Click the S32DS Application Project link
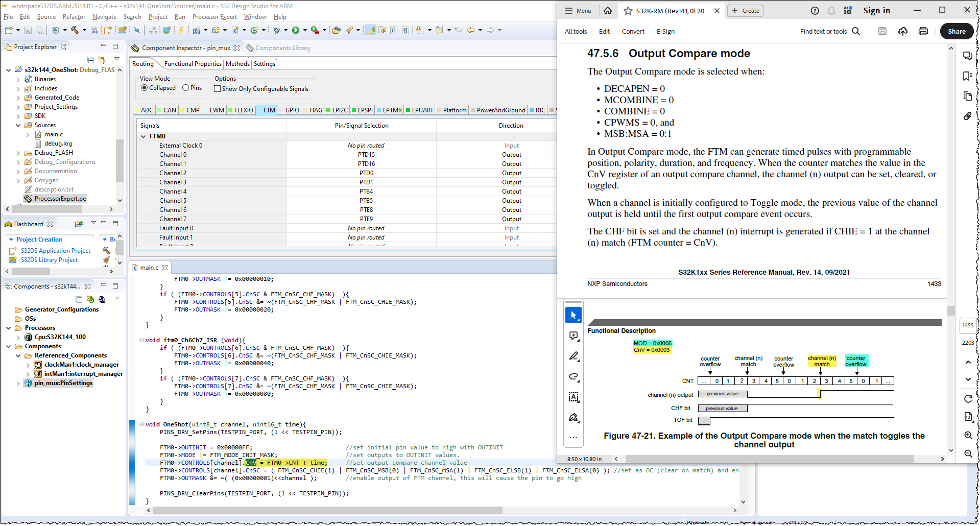This screenshot has height=526, width=980. click(x=56, y=251)
